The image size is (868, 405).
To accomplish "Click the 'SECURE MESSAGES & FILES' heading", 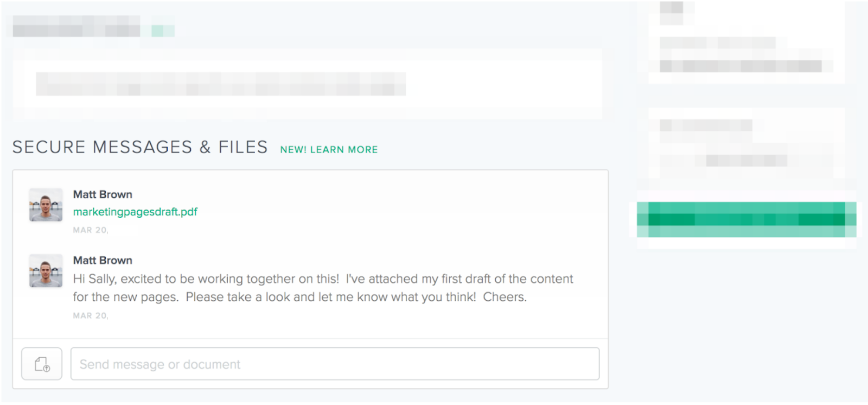I will click(140, 147).
